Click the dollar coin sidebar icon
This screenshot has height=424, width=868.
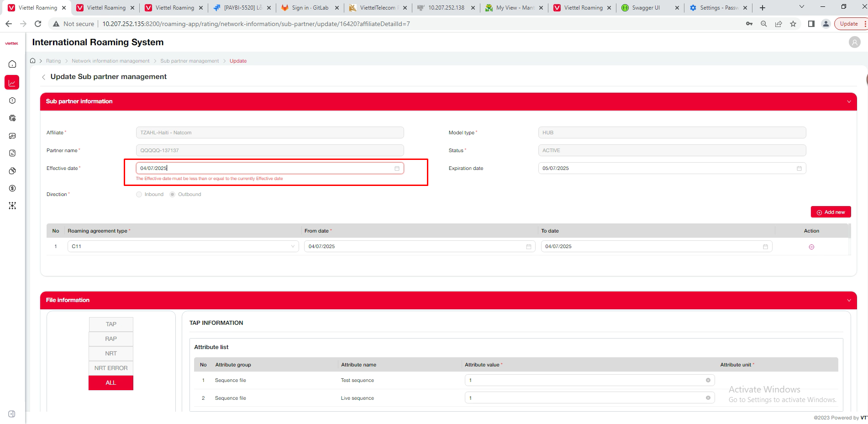[x=12, y=188]
